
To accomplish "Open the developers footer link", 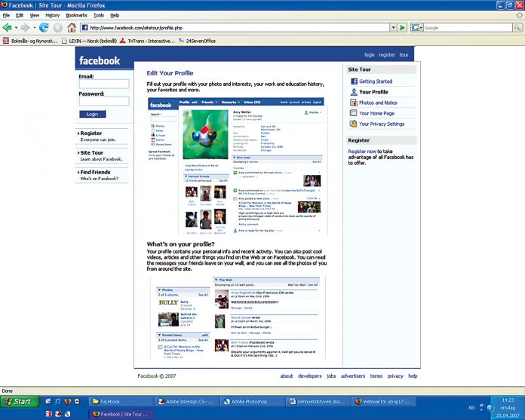I will (x=310, y=376).
